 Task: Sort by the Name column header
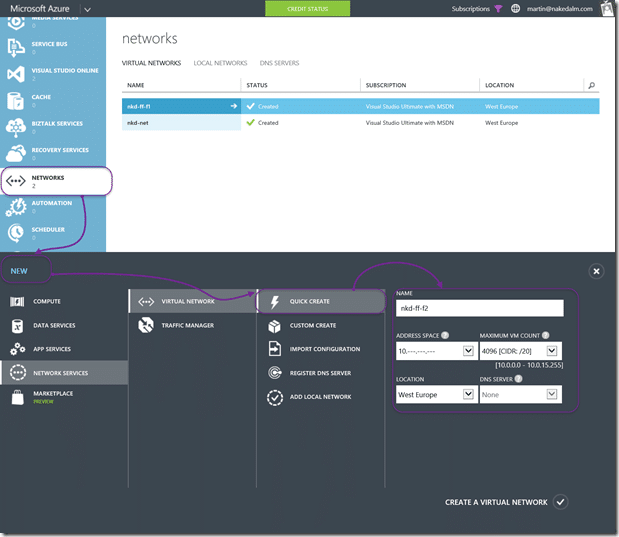136,85
